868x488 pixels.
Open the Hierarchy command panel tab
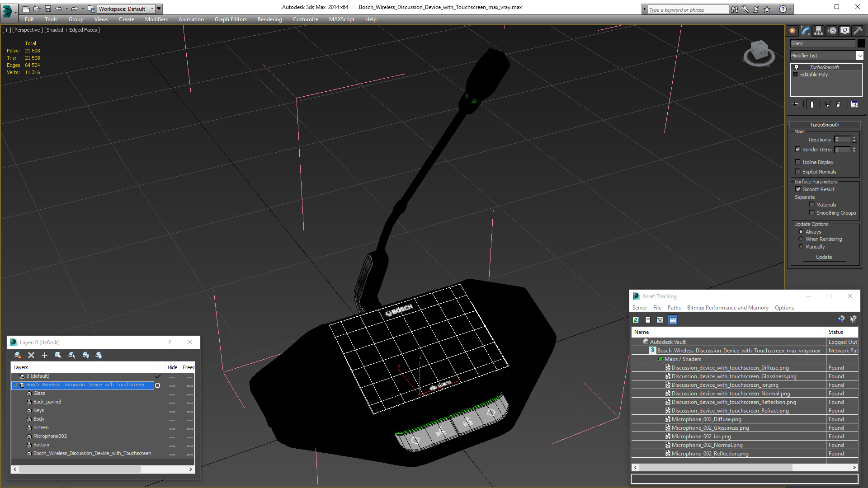[818, 31]
